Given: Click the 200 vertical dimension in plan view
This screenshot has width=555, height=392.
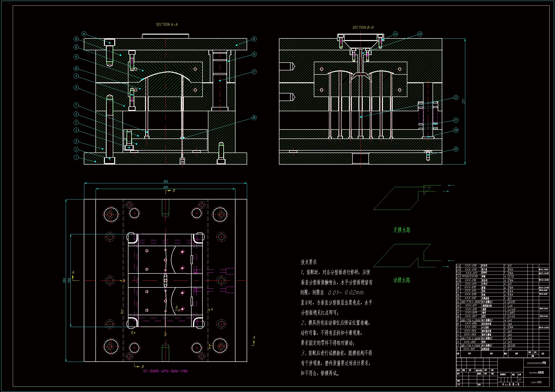Looking at the screenshot, I should [x=69, y=280].
